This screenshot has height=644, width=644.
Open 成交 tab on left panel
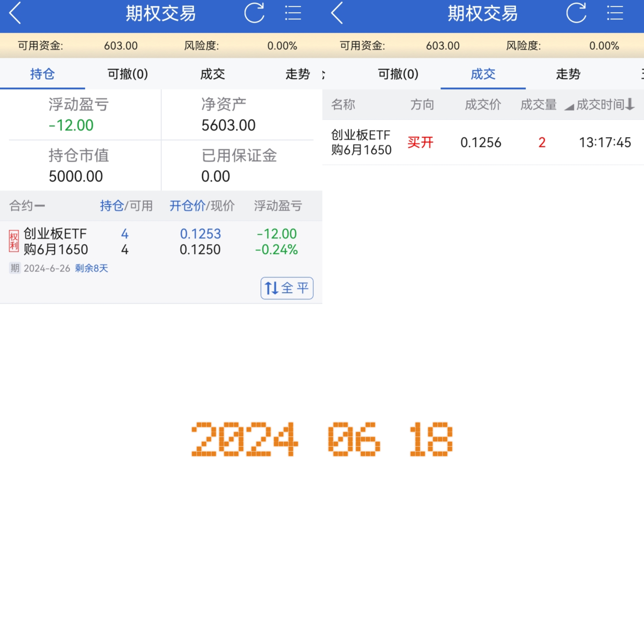213,74
